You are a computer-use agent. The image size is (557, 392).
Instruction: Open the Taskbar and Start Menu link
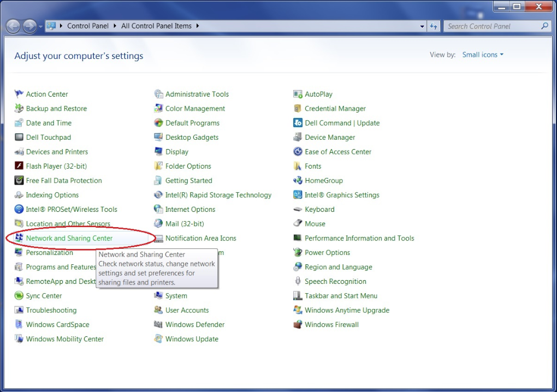(x=341, y=296)
